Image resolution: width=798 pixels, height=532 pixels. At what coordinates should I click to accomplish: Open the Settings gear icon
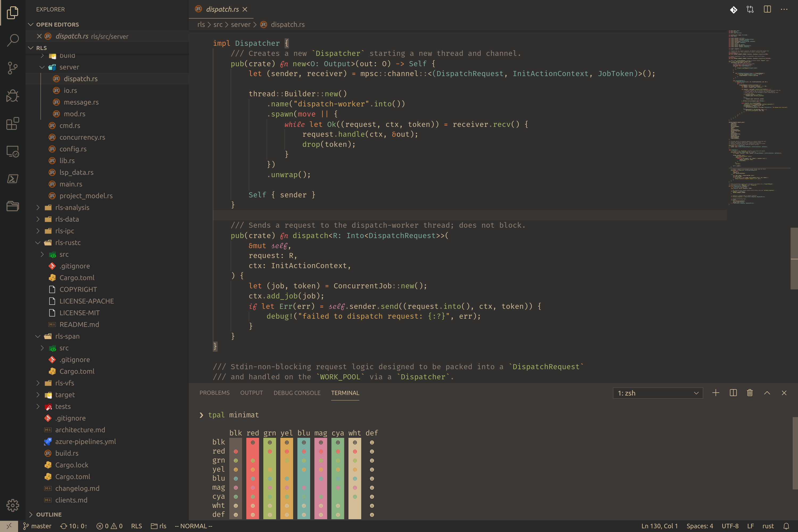[x=13, y=506]
